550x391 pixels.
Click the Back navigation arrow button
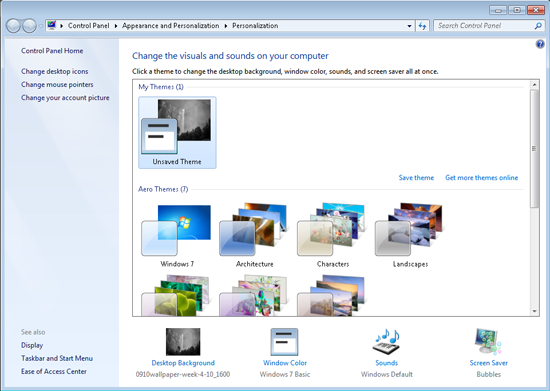[x=13, y=26]
